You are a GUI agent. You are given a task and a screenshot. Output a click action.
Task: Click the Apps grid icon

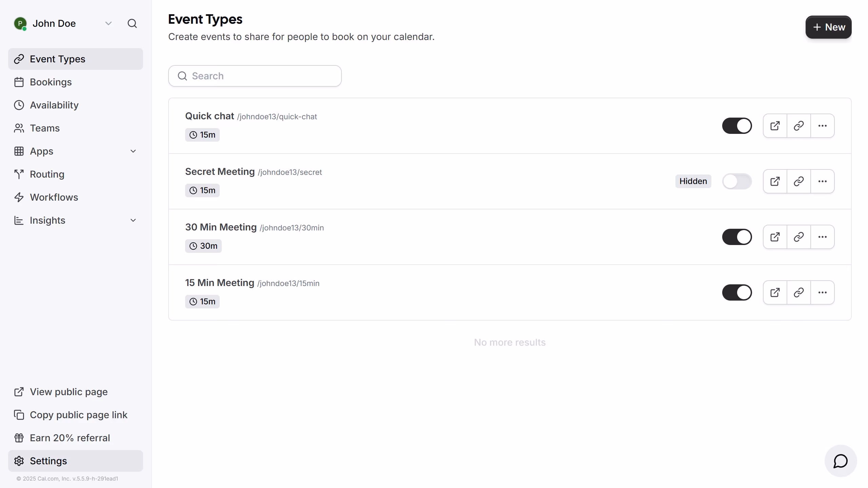(x=19, y=151)
